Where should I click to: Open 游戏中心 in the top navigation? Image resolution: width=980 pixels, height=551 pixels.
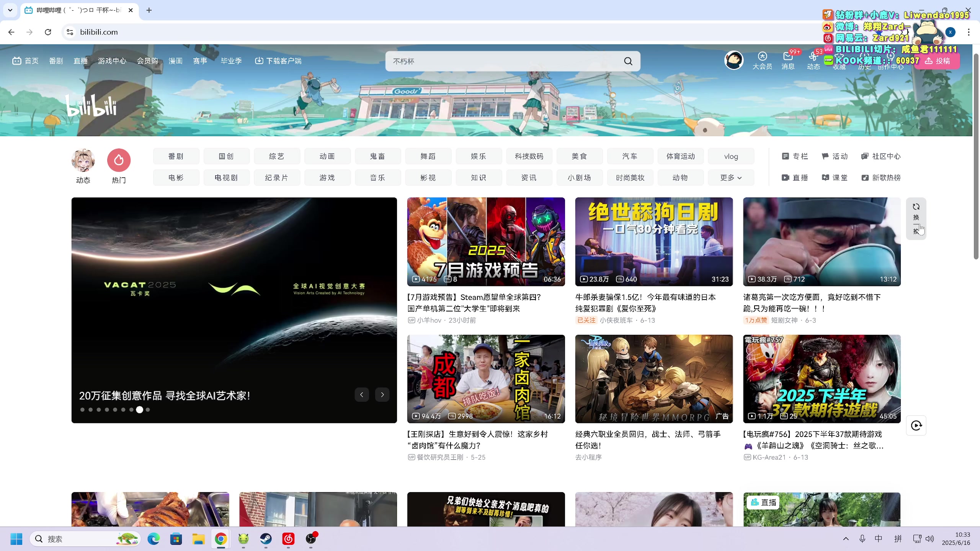[112, 61]
